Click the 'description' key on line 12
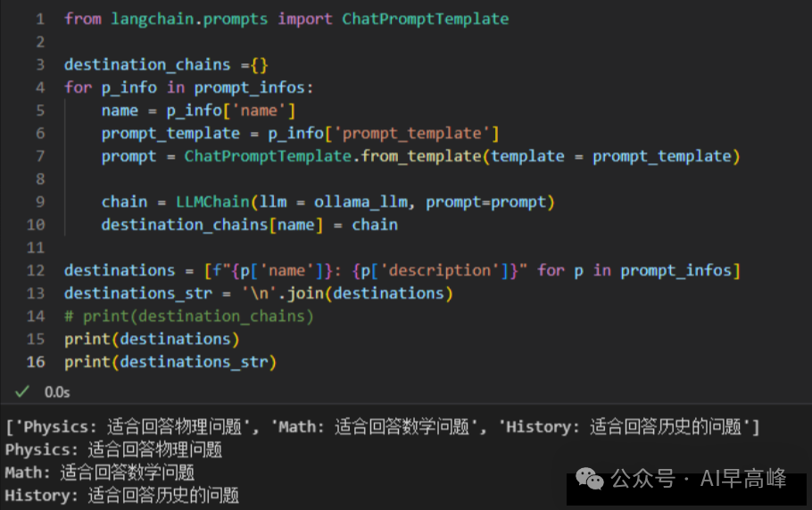The height and width of the screenshot is (510, 812). click(x=440, y=270)
